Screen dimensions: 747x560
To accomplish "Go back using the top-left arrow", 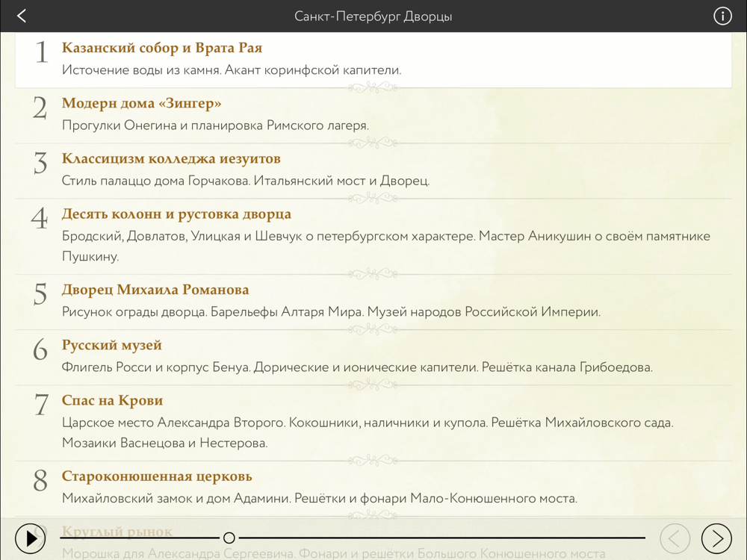I will pos(22,16).
